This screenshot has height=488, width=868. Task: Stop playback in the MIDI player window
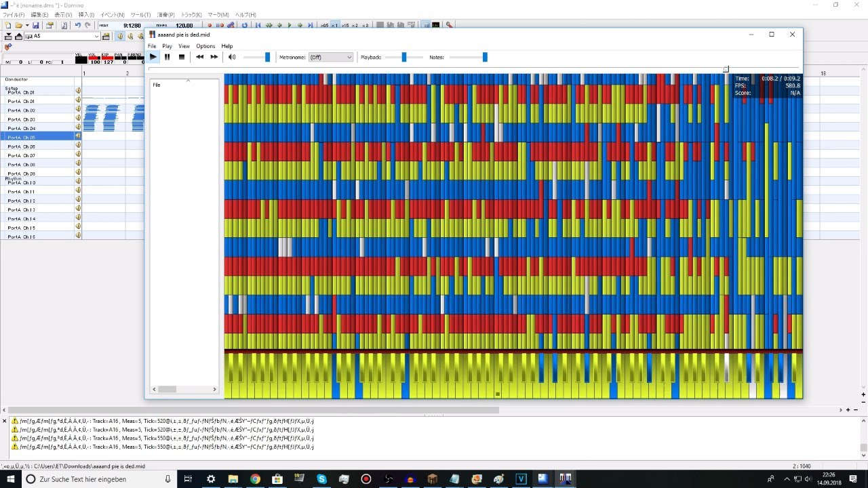(182, 57)
